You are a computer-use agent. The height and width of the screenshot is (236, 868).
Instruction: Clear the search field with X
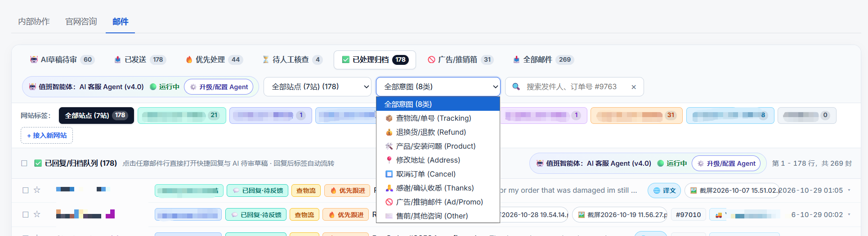(634, 87)
